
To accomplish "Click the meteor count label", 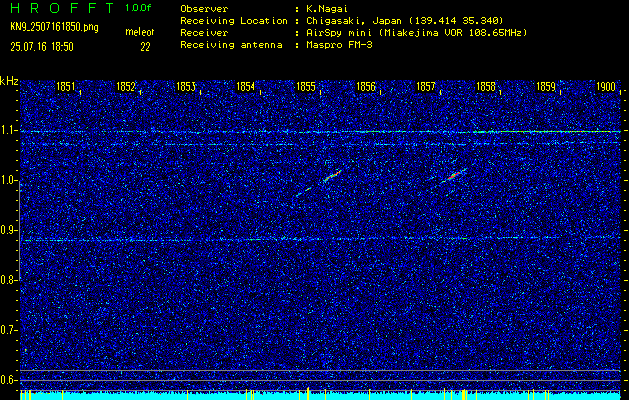I will coord(140,32).
